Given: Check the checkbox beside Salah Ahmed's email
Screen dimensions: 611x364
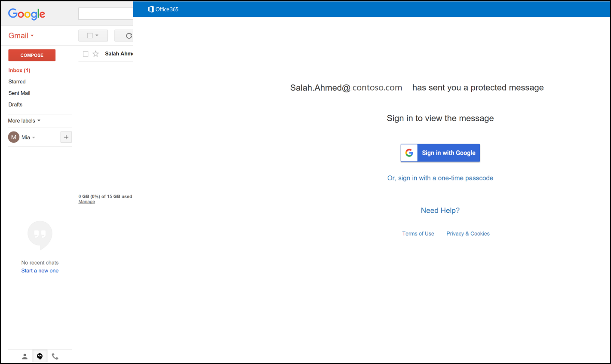Looking at the screenshot, I should pos(85,53).
